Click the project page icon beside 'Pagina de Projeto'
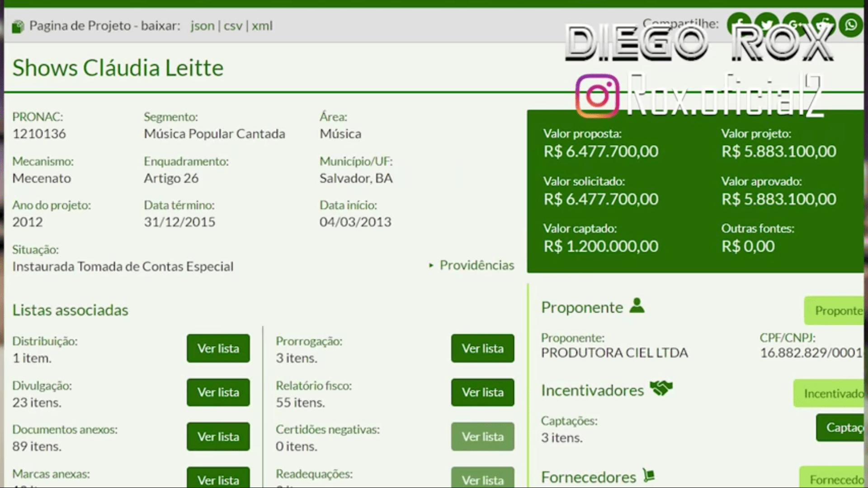 18,27
